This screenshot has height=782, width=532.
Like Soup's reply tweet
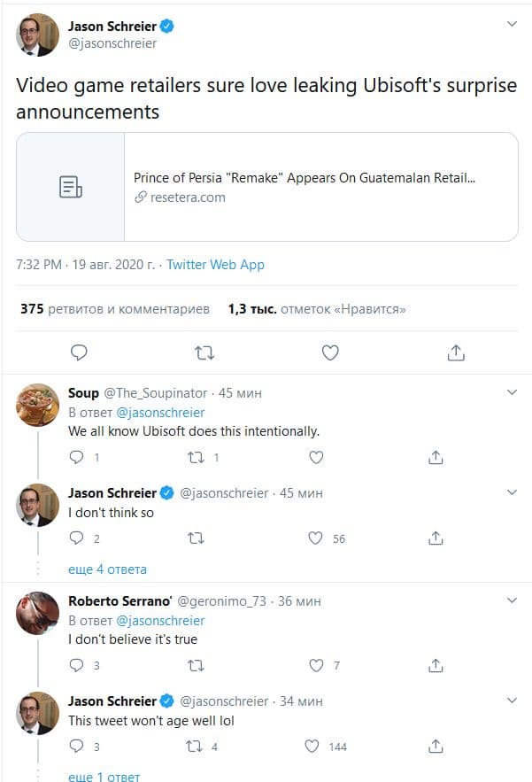(x=316, y=458)
